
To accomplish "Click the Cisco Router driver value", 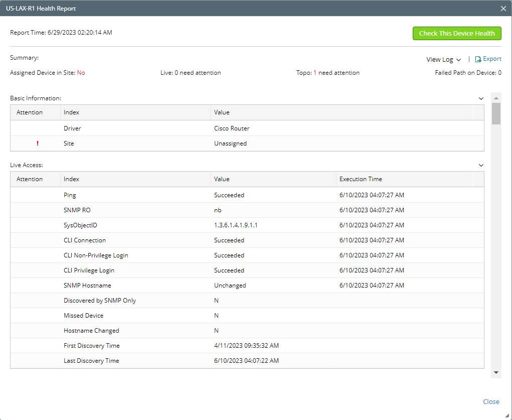I will pyautogui.click(x=231, y=128).
